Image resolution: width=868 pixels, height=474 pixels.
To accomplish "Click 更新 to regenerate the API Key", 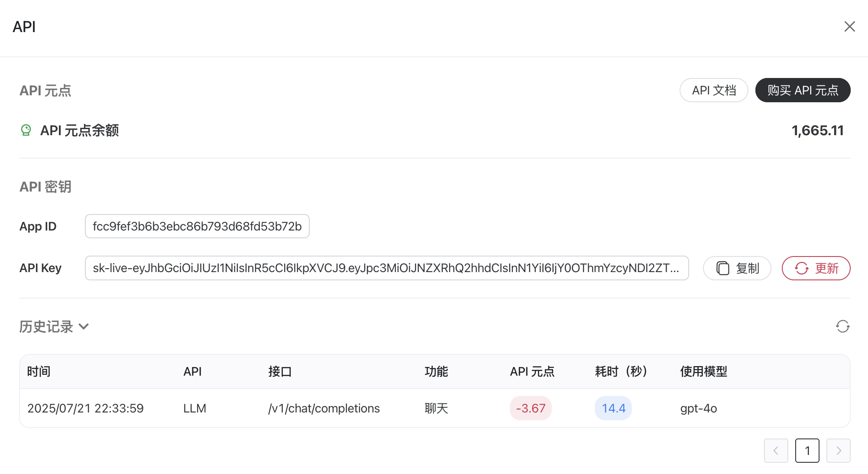I will click(x=816, y=268).
